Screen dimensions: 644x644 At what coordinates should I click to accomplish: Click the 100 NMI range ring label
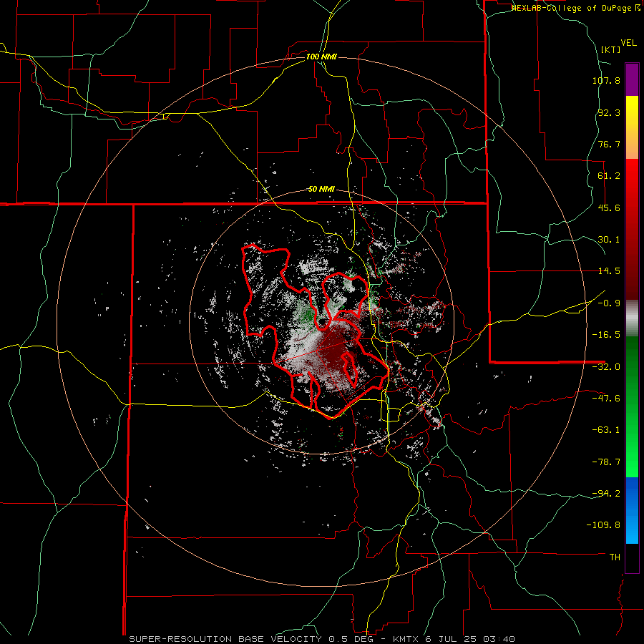pos(321,57)
